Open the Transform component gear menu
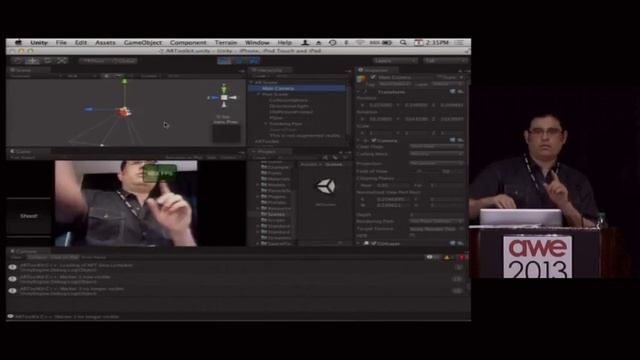This screenshot has height=360, width=640. pyautogui.click(x=460, y=92)
